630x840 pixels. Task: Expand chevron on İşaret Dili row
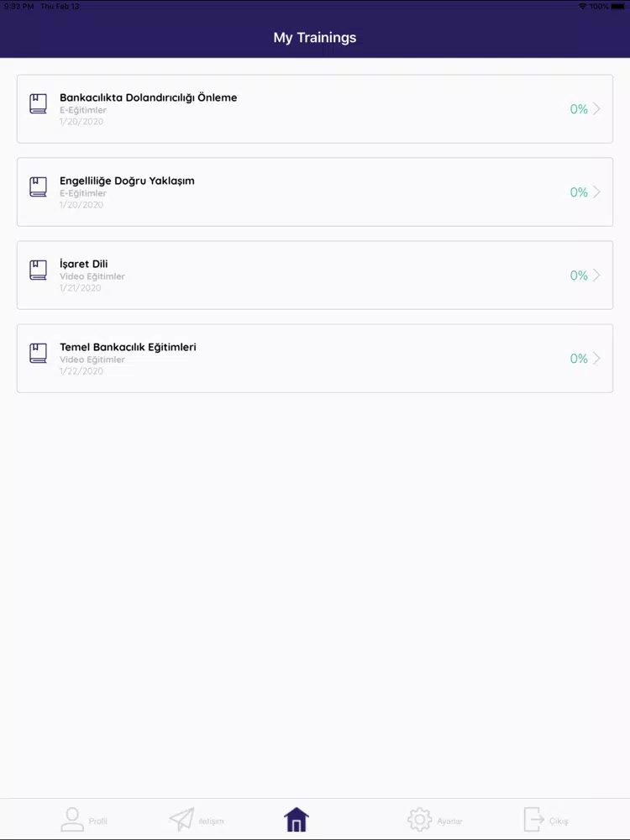(x=596, y=275)
